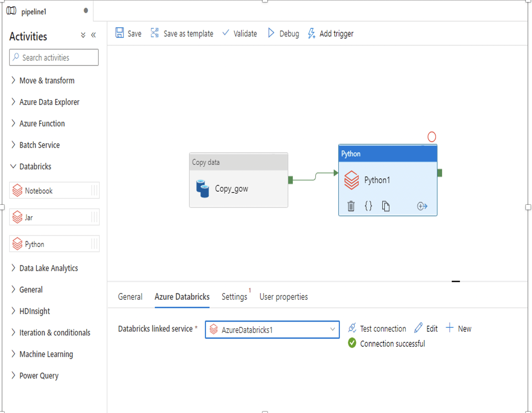Click the Add trigger lightning icon

point(311,33)
